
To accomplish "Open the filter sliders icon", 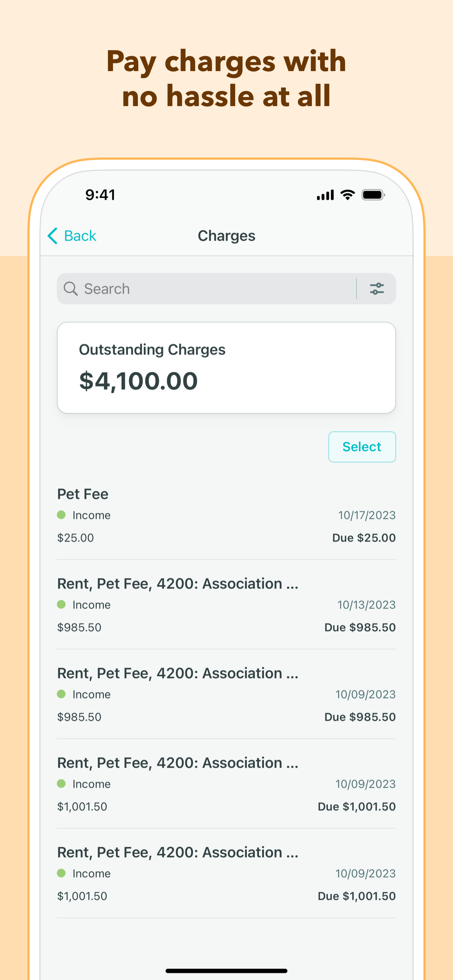I will (376, 289).
